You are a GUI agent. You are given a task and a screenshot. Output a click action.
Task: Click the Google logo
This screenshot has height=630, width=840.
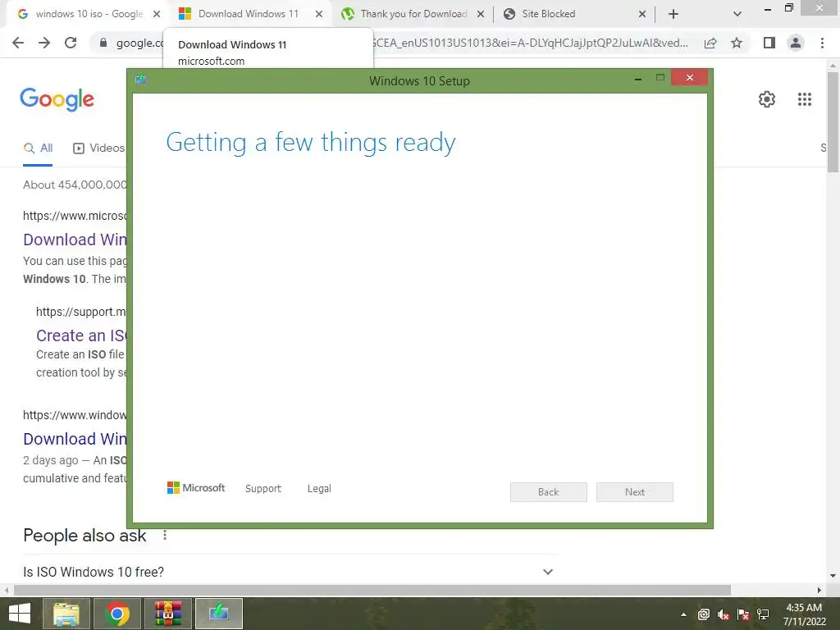click(57, 99)
